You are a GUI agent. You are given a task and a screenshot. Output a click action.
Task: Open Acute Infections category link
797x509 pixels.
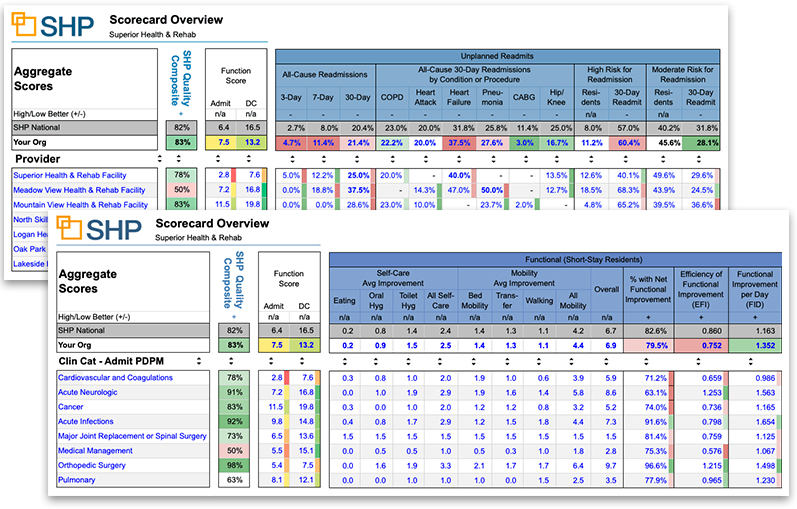86,422
